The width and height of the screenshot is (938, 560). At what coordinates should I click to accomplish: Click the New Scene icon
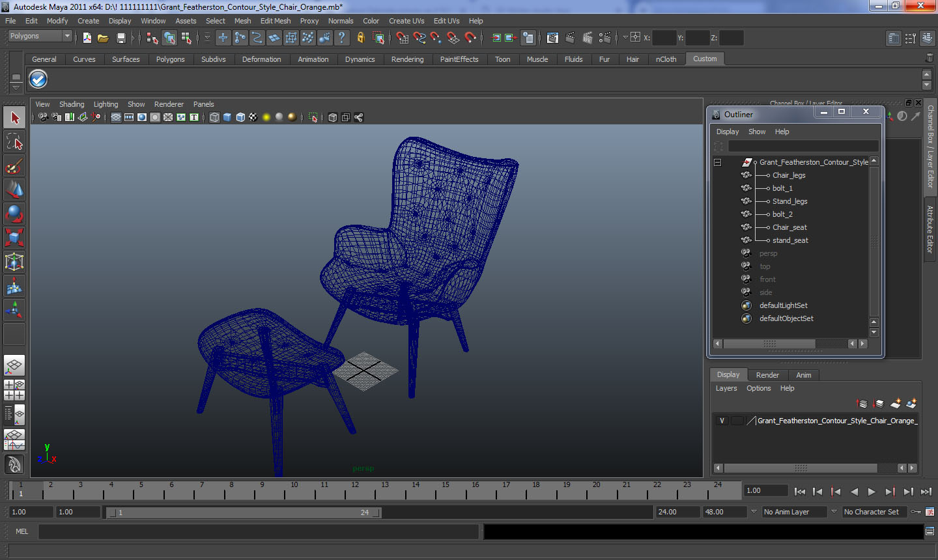pyautogui.click(x=87, y=38)
